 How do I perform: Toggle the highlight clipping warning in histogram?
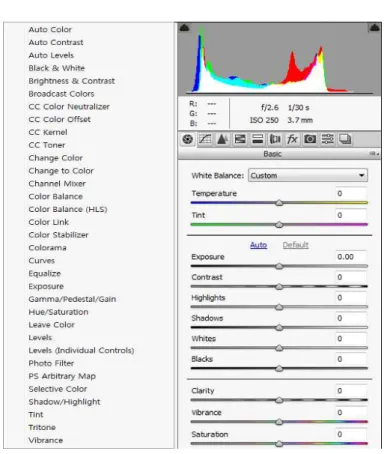coord(375,28)
